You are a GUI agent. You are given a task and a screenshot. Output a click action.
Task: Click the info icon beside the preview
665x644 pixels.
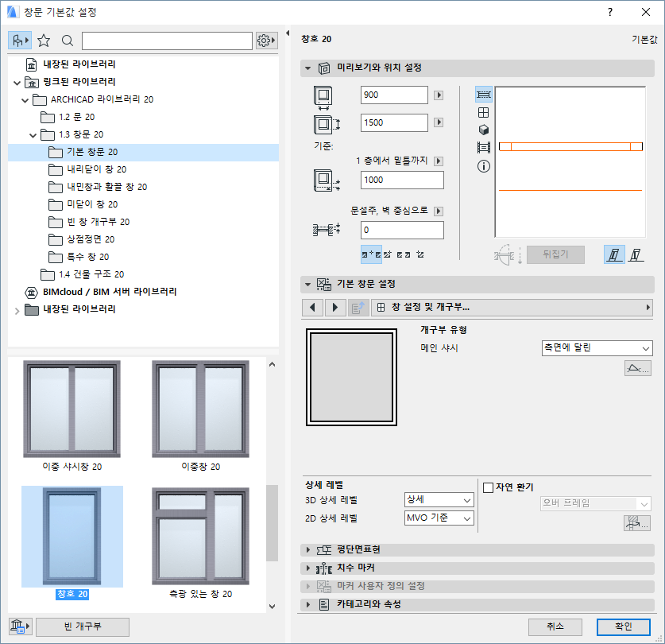(x=484, y=166)
